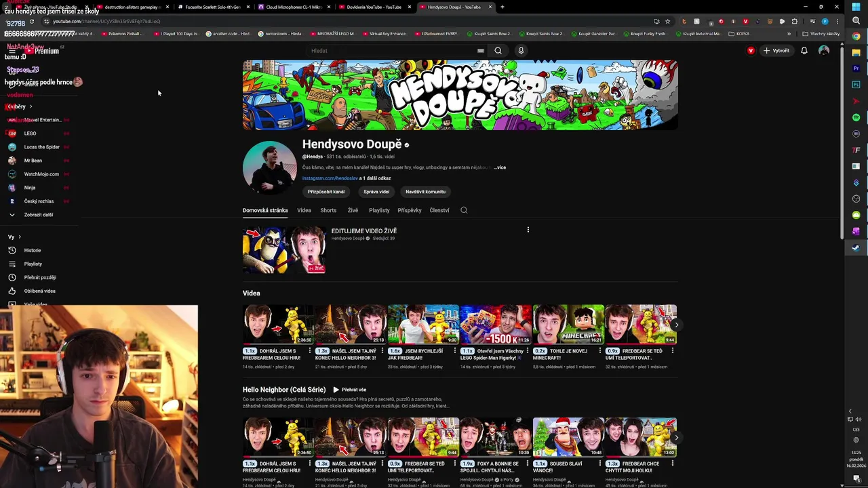Viewport: 868px width, 488px height.
Task: Open the Chrome three-dot menu
Action: coord(837,21)
